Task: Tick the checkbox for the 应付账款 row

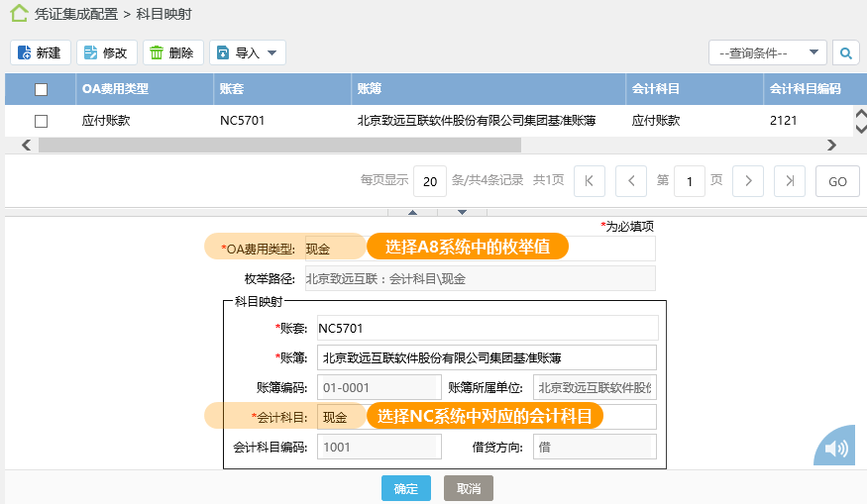Action: (x=41, y=121)
